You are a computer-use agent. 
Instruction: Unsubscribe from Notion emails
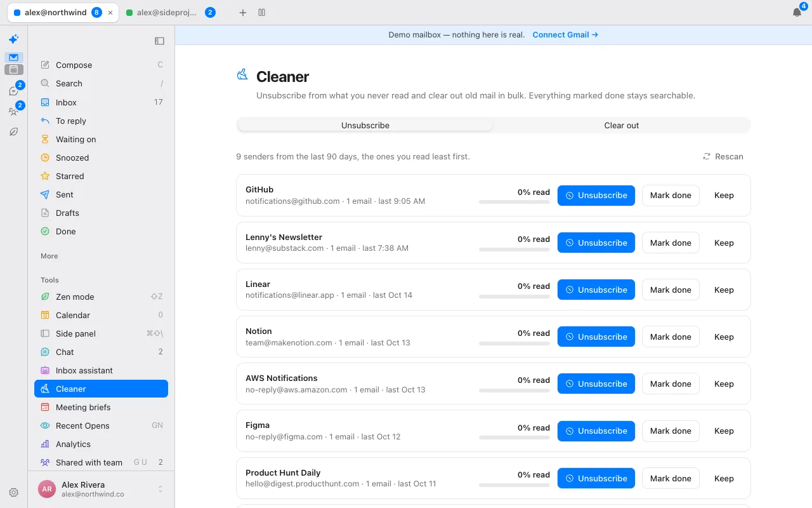596,337
